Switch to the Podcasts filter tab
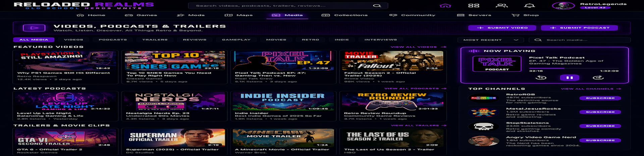 click(x=113, y=40)
